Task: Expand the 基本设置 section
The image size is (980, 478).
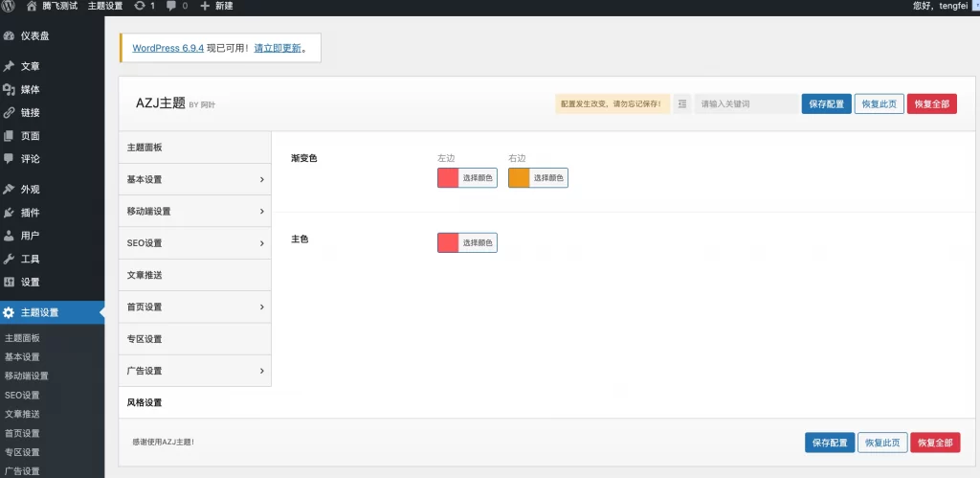Action: click(x=195, y=179)
